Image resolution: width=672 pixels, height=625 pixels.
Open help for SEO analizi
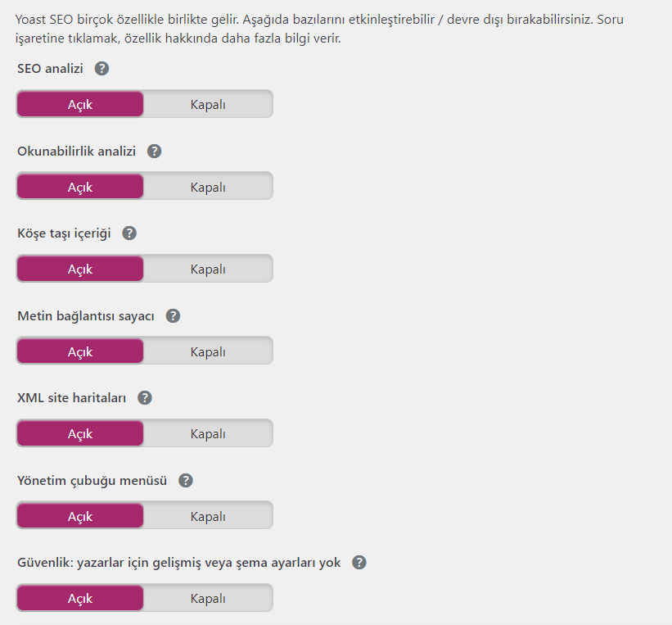click(101, 69)
